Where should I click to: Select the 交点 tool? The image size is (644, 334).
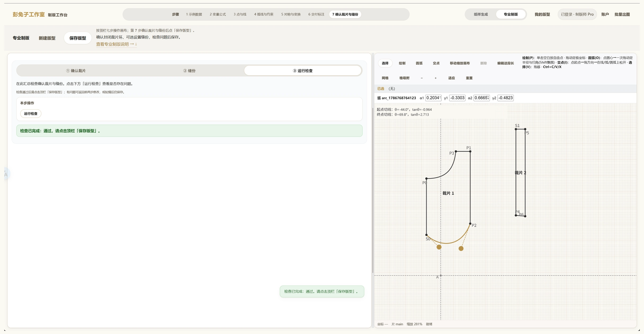(x=436, y=63)
